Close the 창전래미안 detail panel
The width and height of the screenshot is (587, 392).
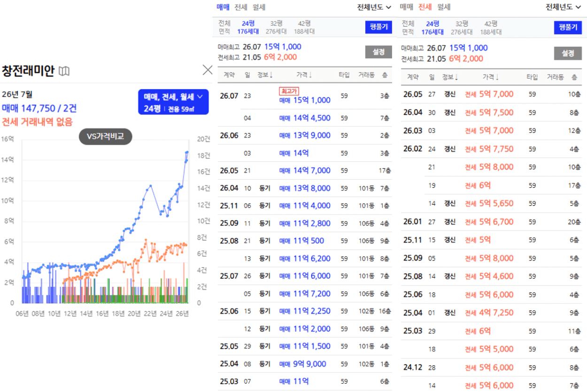(x=207, y=70)
